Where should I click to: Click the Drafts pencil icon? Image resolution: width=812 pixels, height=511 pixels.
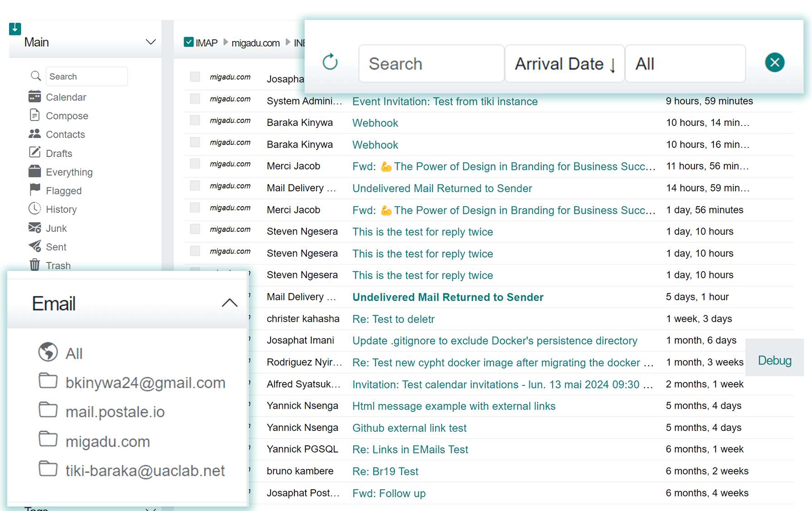click(34, 152)
